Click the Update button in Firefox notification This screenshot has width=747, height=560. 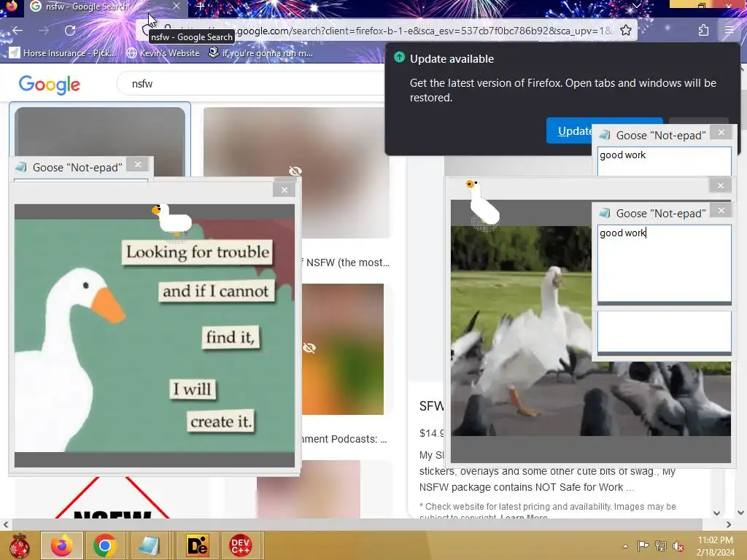[570, 131]
